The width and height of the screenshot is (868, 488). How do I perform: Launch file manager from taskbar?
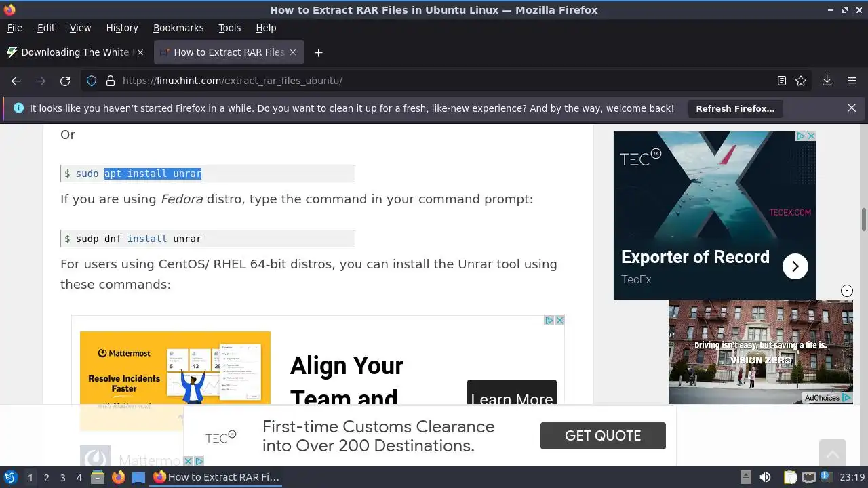pyautogui.click(x=98, y=477)
